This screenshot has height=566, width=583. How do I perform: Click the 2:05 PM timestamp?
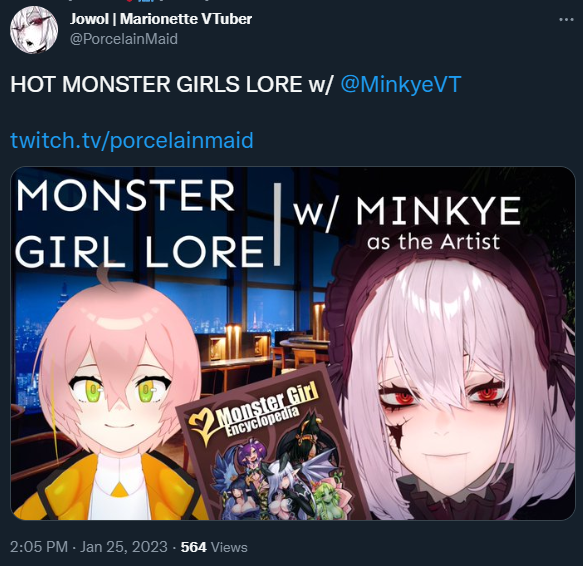click(39, 547)
